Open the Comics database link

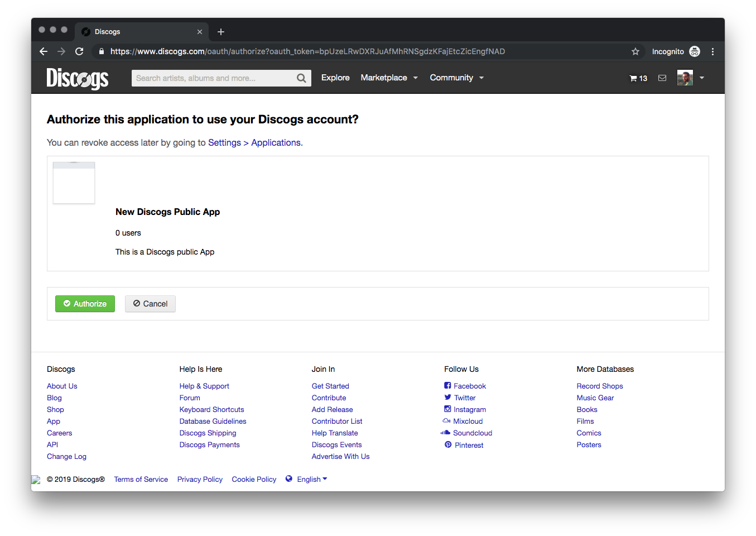(x=589, y=433)
